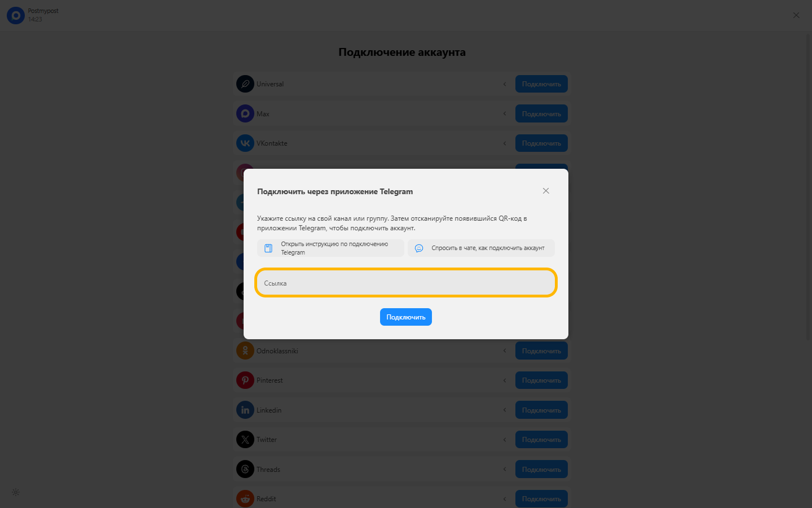Click the Reddit logo icon

(x=245, y=499)
